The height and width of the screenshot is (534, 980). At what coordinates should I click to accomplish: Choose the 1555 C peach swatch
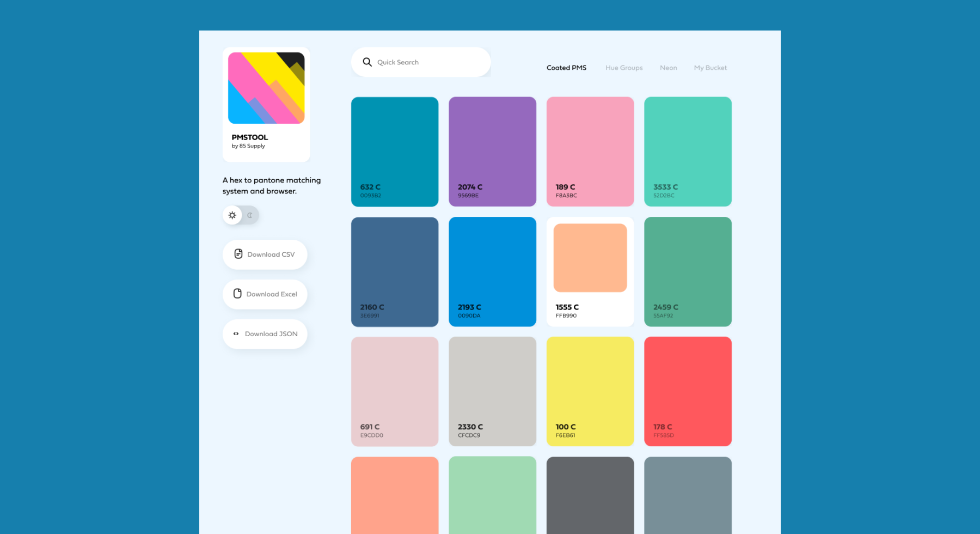coord(590,271)
